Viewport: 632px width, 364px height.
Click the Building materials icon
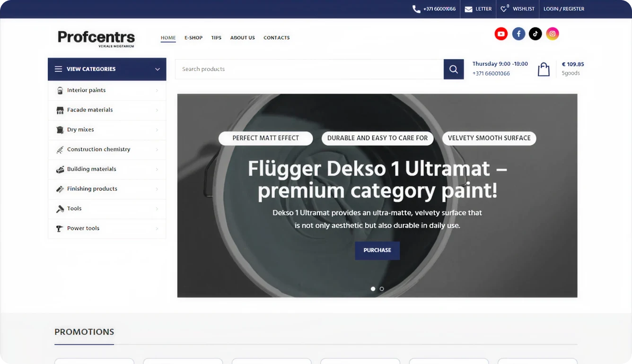[60, 169]
